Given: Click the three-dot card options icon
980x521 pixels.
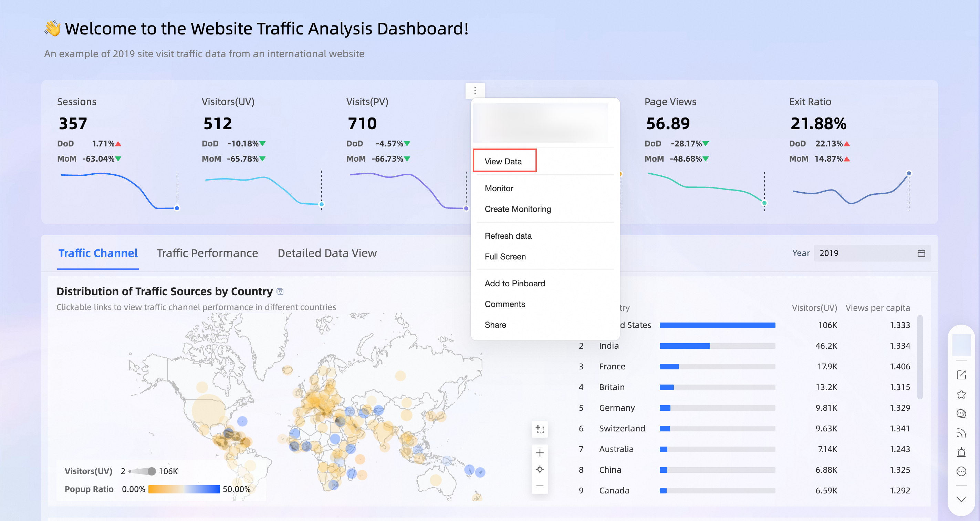Looking at the screenshot, I should [475, 91].
